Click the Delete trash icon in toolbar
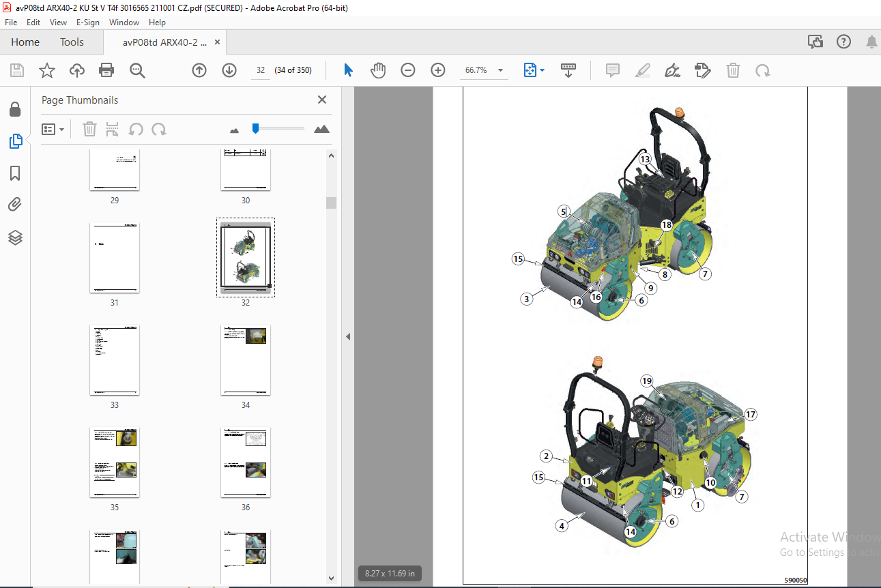The image size is (881, 588). (x=733, y=70)
